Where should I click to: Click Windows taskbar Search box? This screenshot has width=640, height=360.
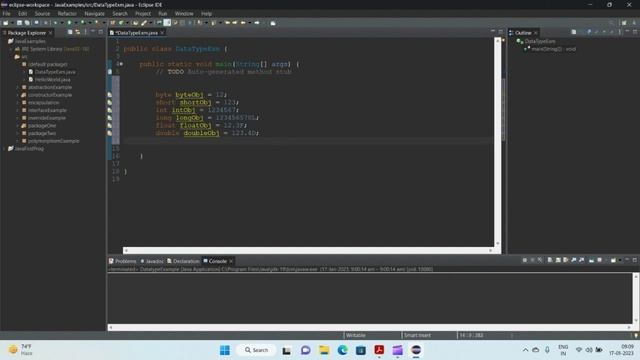256,350
